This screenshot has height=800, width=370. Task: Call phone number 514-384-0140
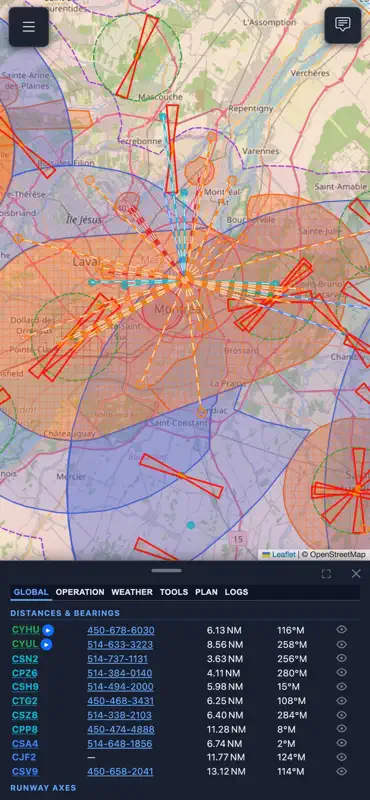coord(119,673)
